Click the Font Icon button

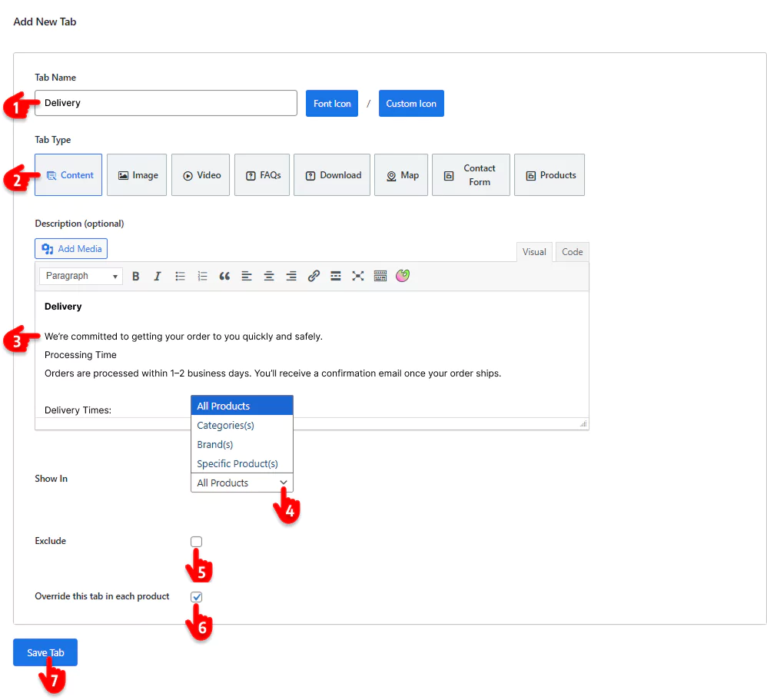332,103
